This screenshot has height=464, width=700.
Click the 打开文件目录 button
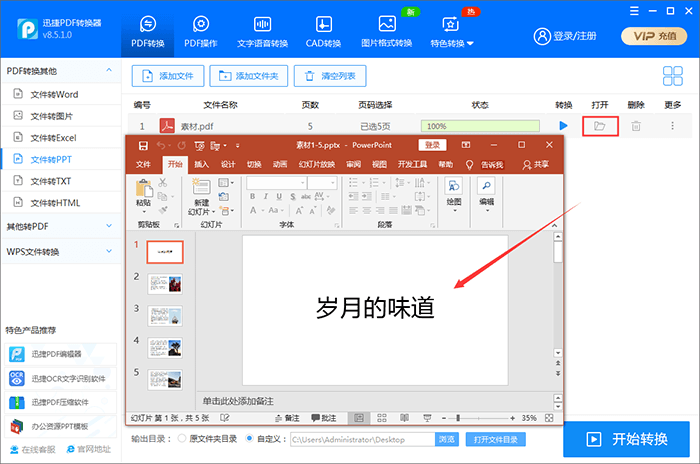pos(496,439)
